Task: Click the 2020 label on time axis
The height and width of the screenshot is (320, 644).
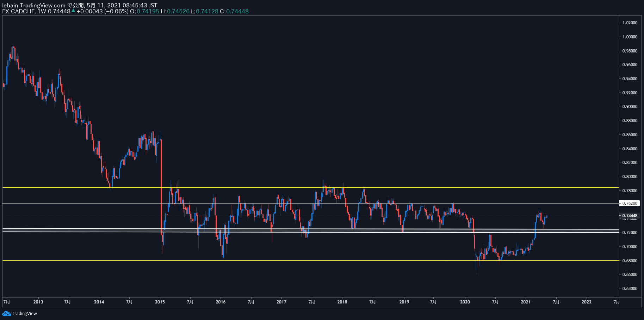Action: pyautogui.click(x=465, y=302)
